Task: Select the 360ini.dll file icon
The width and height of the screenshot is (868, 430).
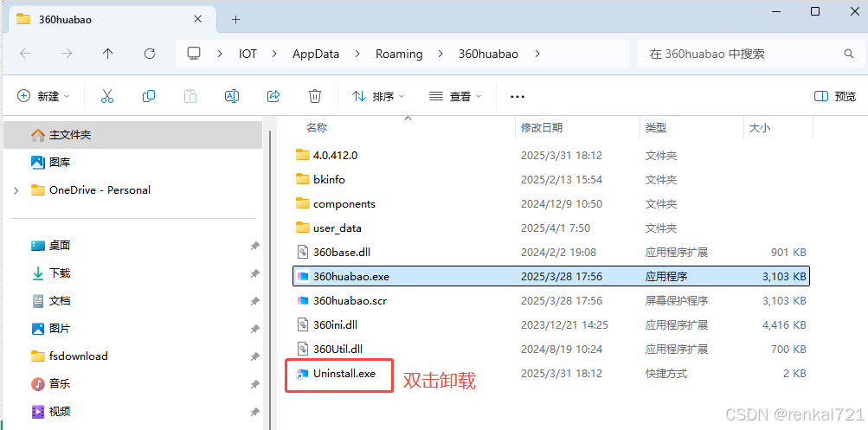Action: 302,324
